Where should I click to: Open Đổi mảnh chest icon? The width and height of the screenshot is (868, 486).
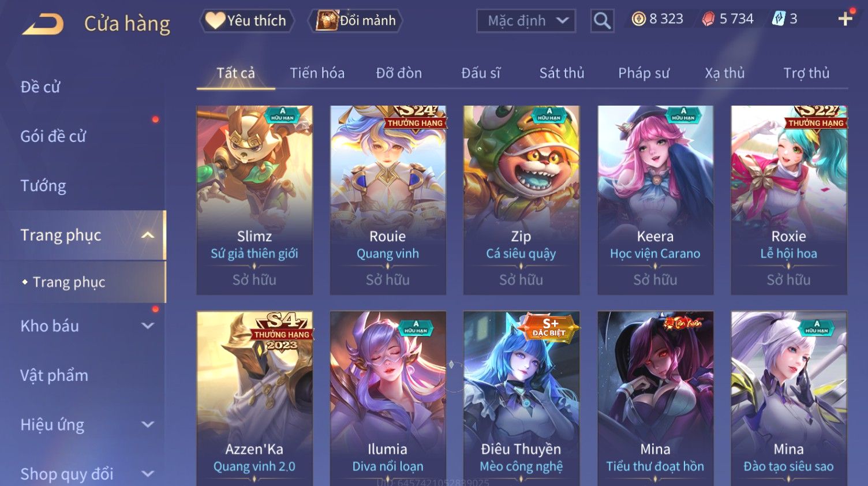coord(327,21)
